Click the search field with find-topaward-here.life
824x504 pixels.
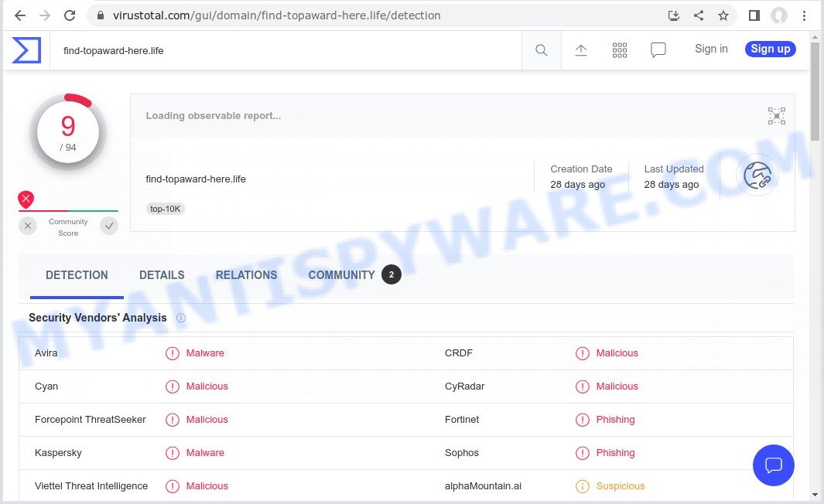click(x=285, y=50)
